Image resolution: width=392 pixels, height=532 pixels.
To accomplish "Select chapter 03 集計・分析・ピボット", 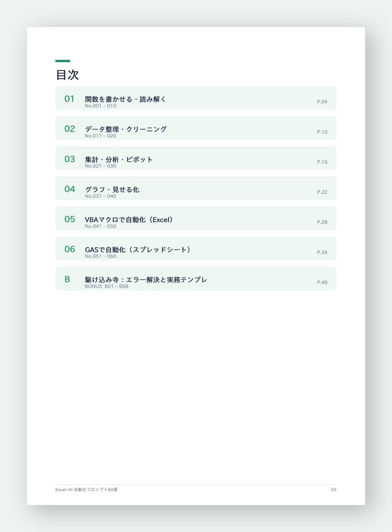I will pos(196,158).
